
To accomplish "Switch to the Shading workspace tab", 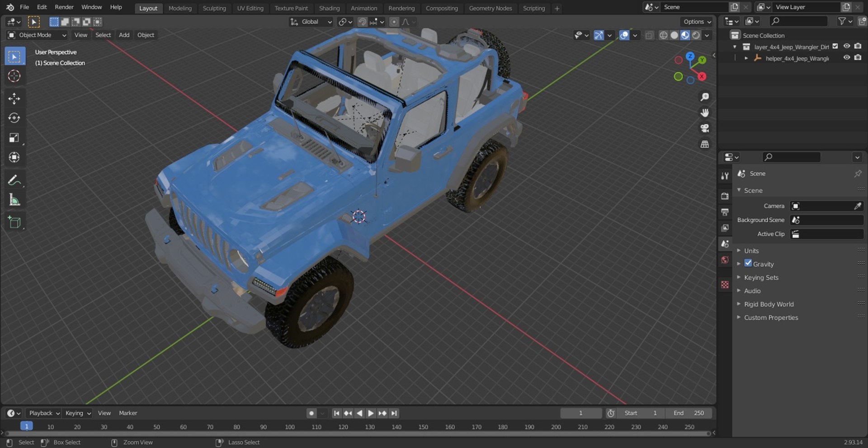I will (329, 8).
